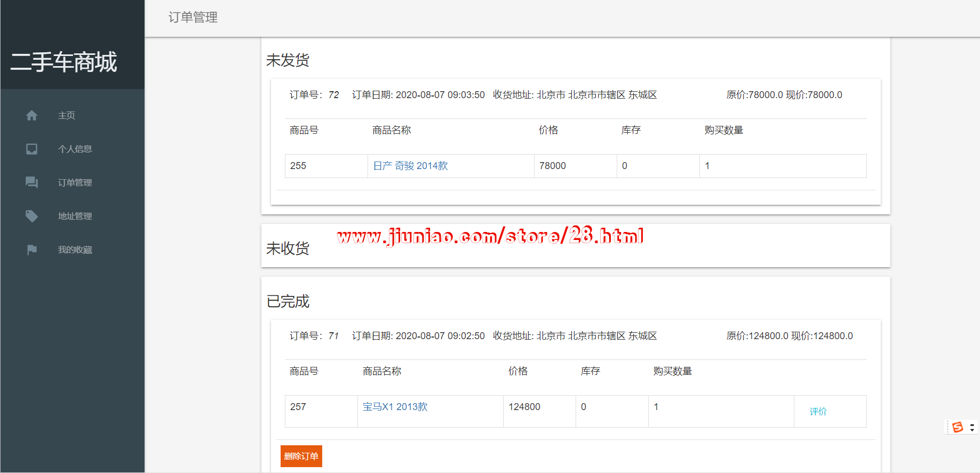Click the 二手车商城 site title

[x=63, y=62]
